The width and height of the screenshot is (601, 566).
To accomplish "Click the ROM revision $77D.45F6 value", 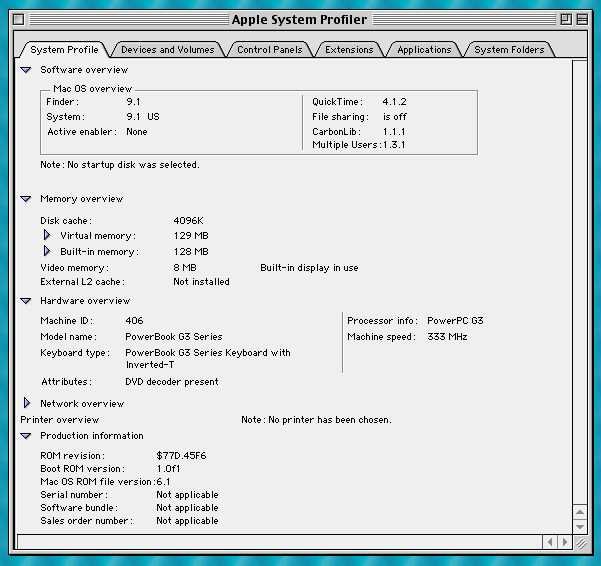I will click(x=181, y=456).
